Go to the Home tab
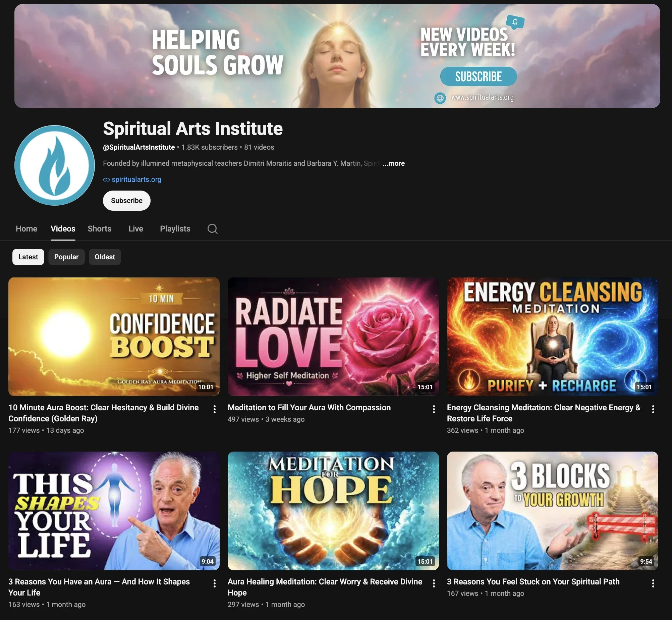 (26, 229)
